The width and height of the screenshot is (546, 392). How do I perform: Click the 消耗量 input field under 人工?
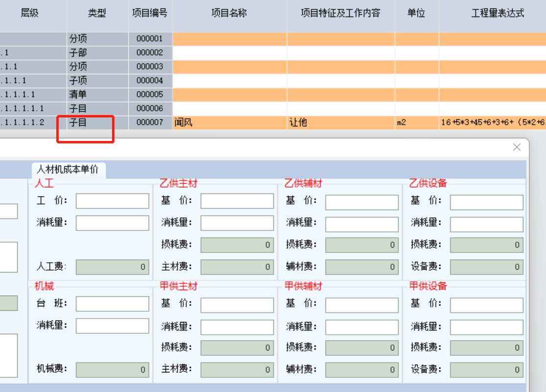point(112,223)
